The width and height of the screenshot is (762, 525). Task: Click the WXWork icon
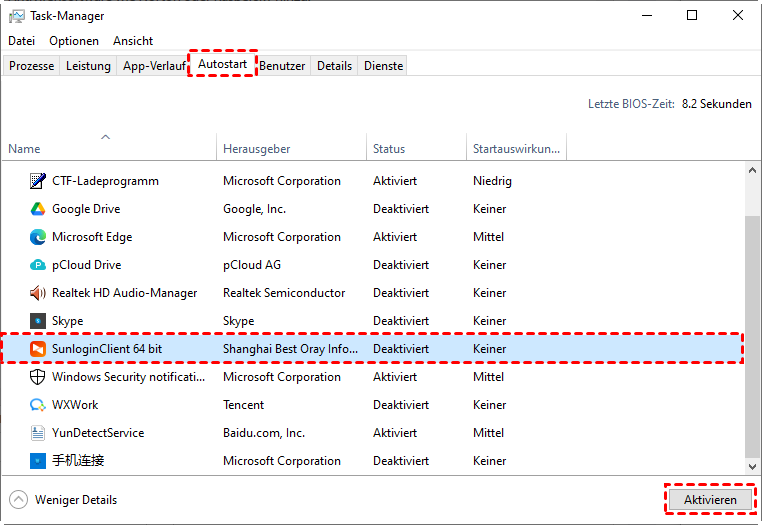point(37,405)
